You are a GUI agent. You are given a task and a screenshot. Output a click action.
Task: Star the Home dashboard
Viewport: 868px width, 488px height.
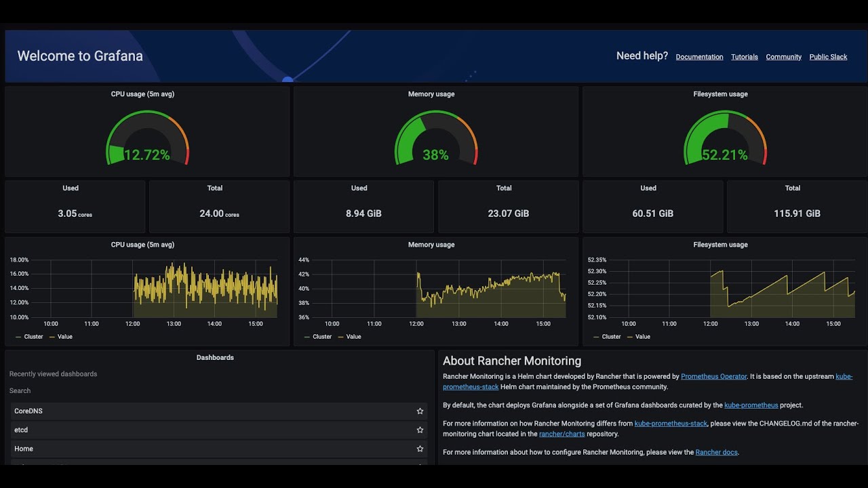coord(420,449)
